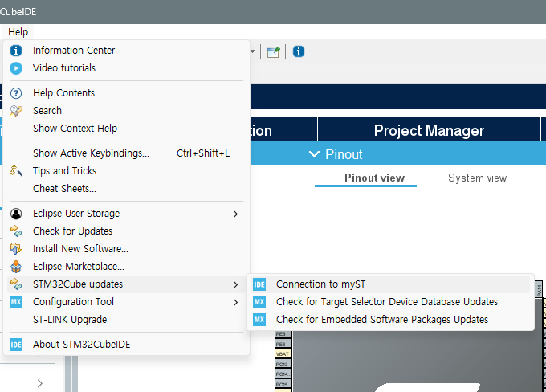Image resolution: width=546 pixels, height=392 pixels.
Task: Open Help Contents menu entry
Action: 126,93
